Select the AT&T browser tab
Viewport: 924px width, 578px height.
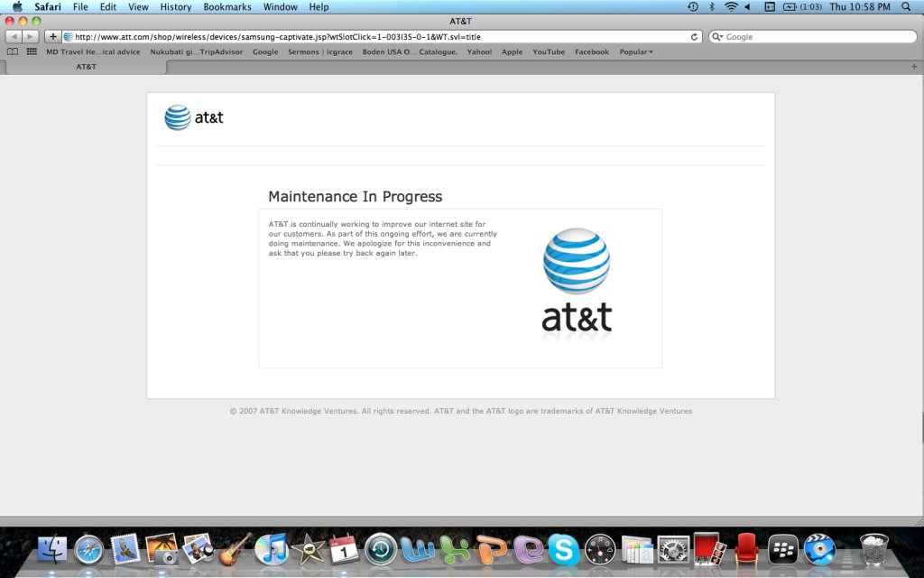pos(86,67)
